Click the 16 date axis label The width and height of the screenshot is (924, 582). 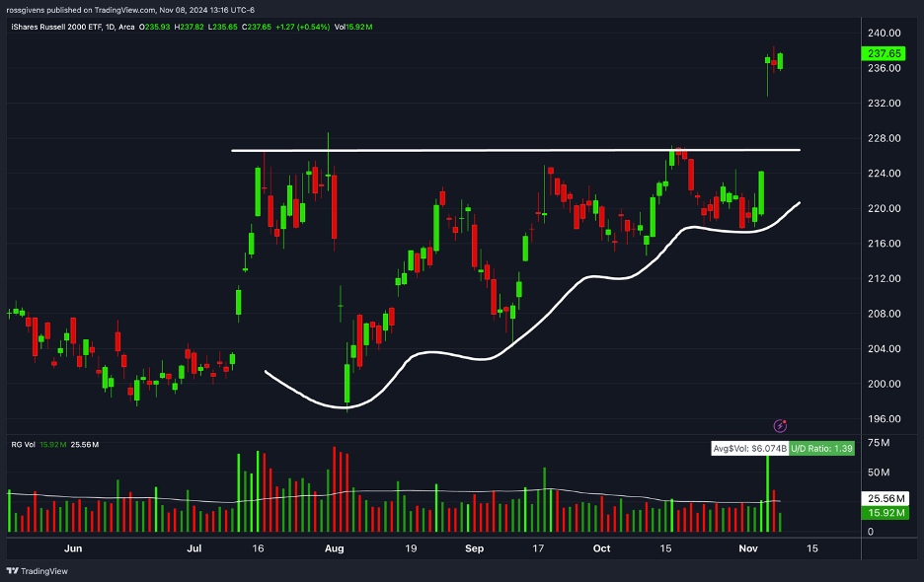[x=258, y=548]
